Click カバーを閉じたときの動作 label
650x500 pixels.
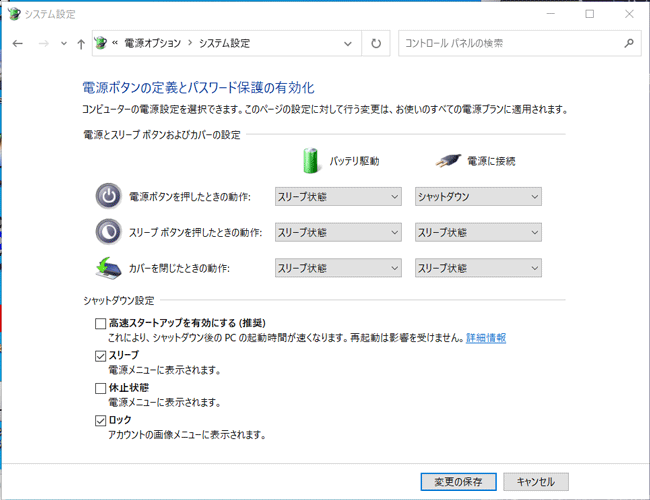(179, 268)
